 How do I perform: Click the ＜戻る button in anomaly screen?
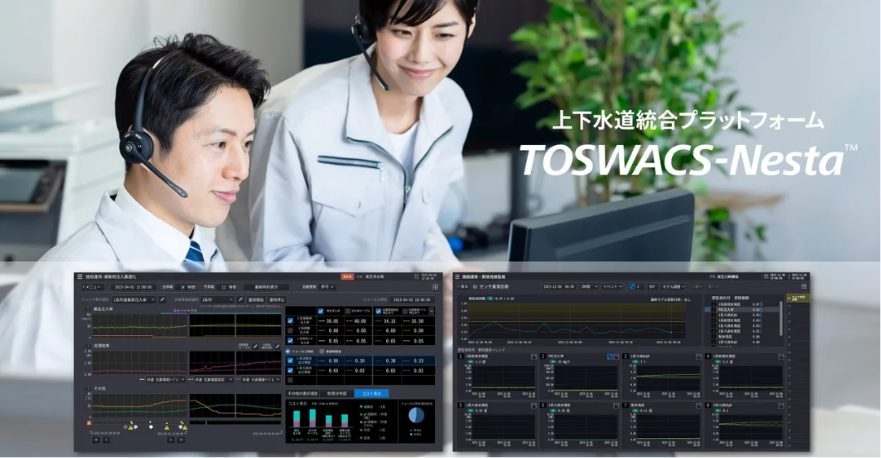[463, 287]
